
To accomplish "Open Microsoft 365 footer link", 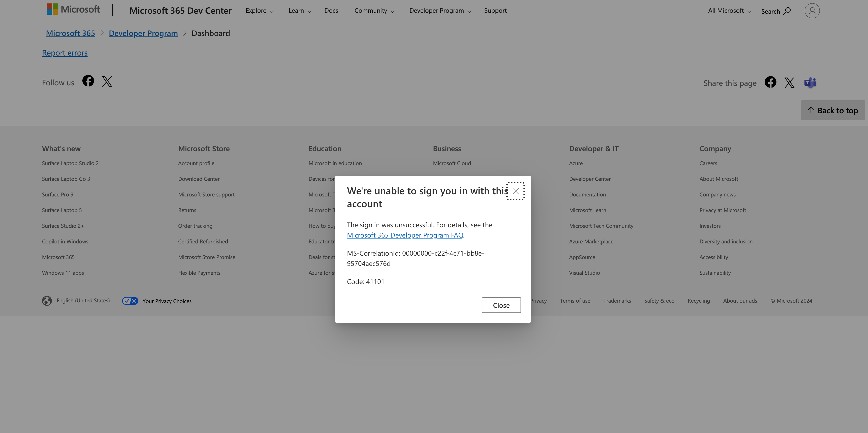I will click(58, 257).
